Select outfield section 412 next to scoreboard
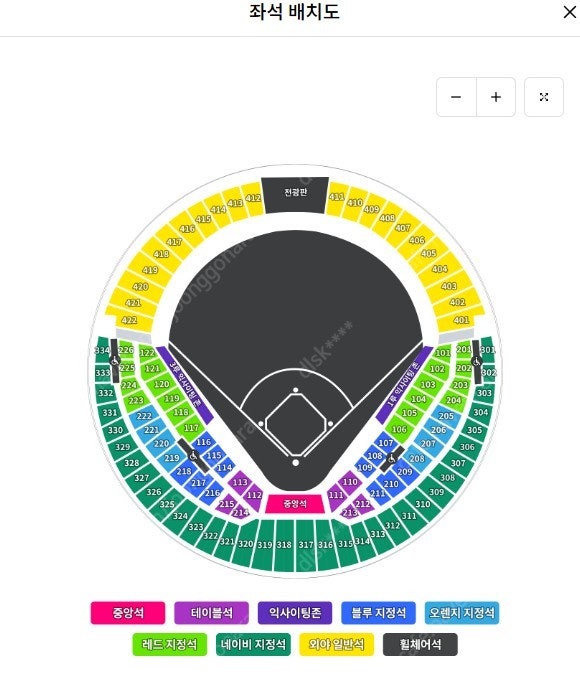The height and width of the screenshot is (687, 580). point(253,199)
